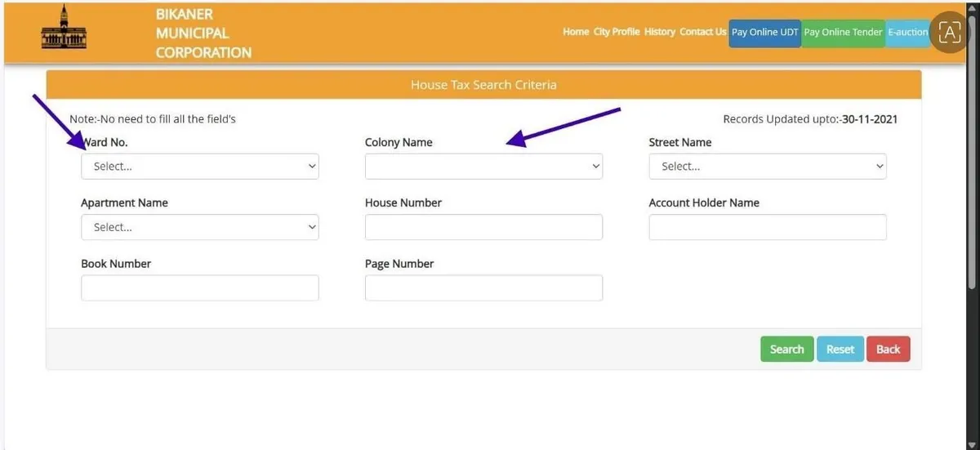Click the translate icon in top-right corner

(x=949, y=33)
